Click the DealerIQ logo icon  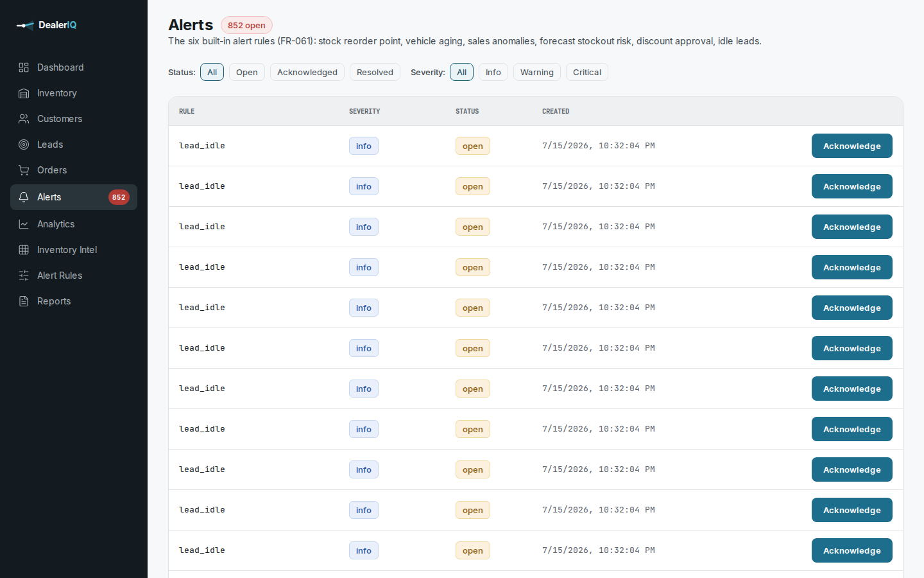click(x=25, y=25)
